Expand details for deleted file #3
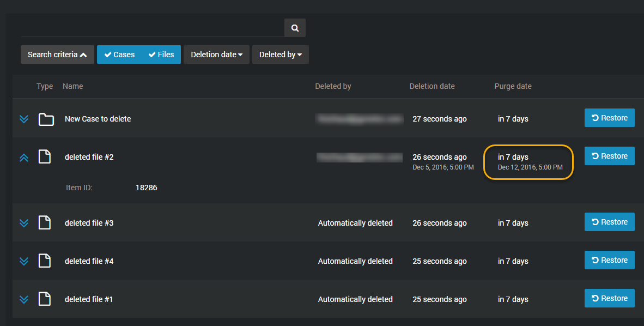Viewport: 644px width, 326px height. coord(24,223)
